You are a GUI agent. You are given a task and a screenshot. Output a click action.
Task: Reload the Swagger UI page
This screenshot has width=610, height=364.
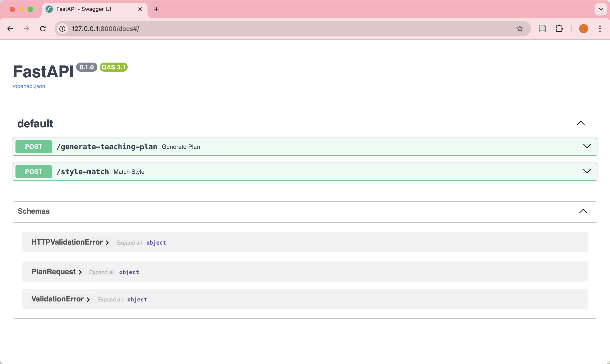[x=43, y=29]
